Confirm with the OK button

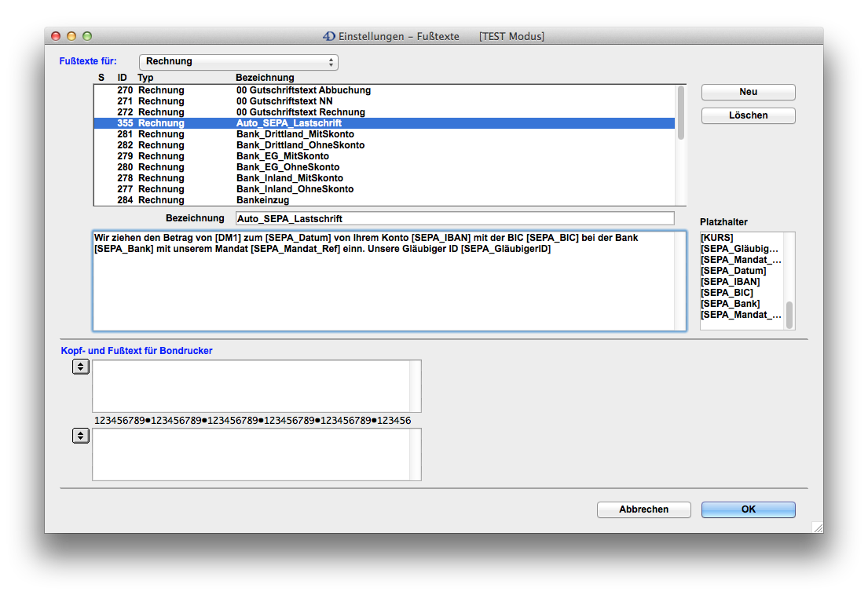tap(748, 509)
